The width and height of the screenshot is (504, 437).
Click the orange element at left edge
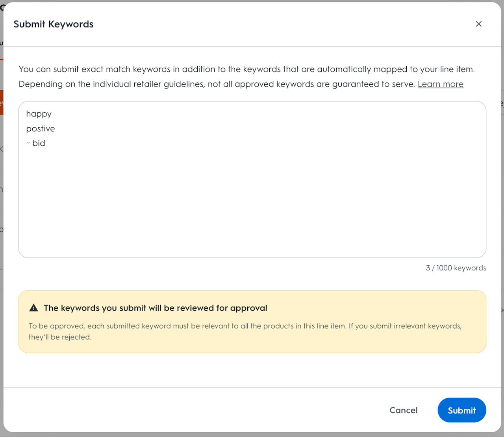[x=2, y=102]
